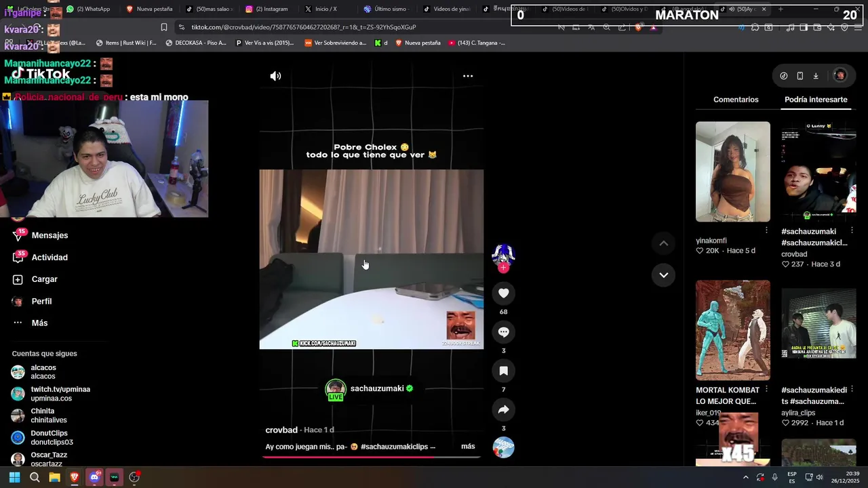Open the twitch.tv/upminaa followed account
Image resolution: width=868 pixels, height=488 pixels.
click(52, 394)
